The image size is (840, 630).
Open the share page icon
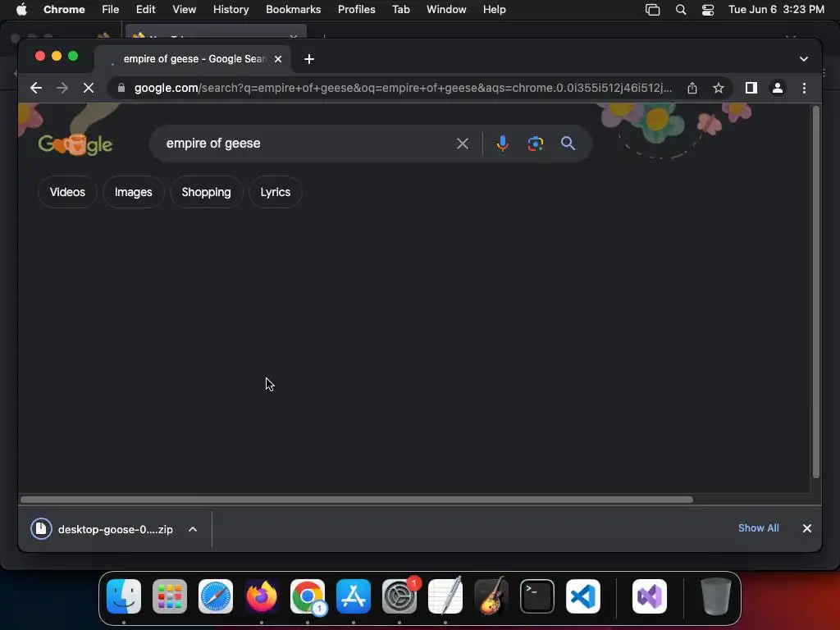coord(692,88)
